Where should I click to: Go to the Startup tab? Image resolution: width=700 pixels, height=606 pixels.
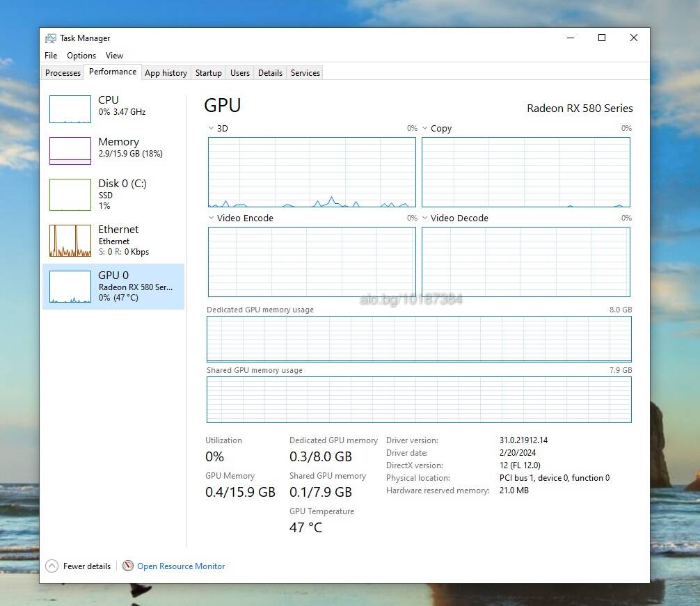tap(209, 73)
